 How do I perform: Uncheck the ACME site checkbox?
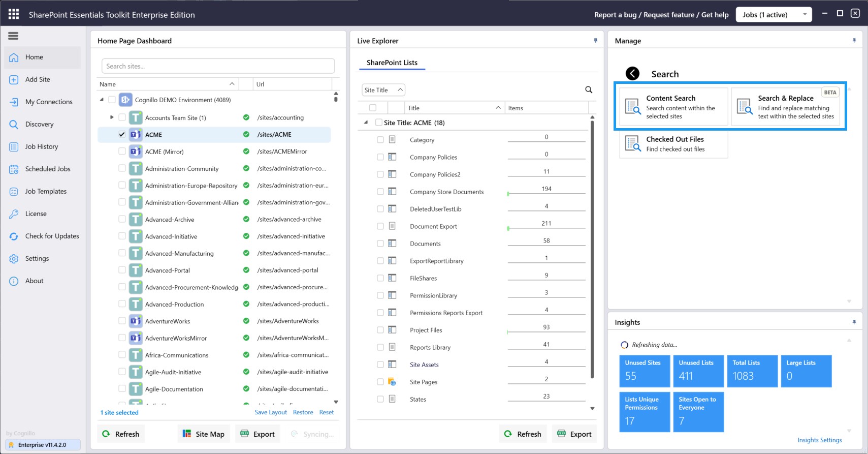[122, 135]
